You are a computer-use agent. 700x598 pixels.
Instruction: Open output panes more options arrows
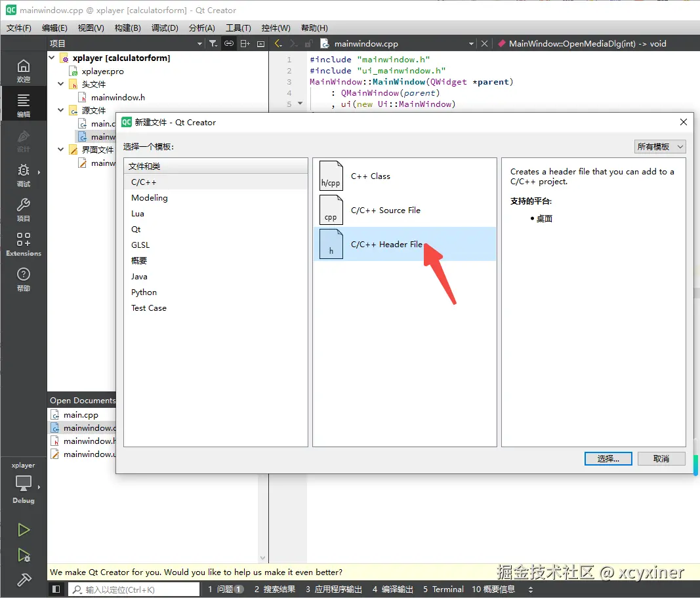[x=530, y=589]
